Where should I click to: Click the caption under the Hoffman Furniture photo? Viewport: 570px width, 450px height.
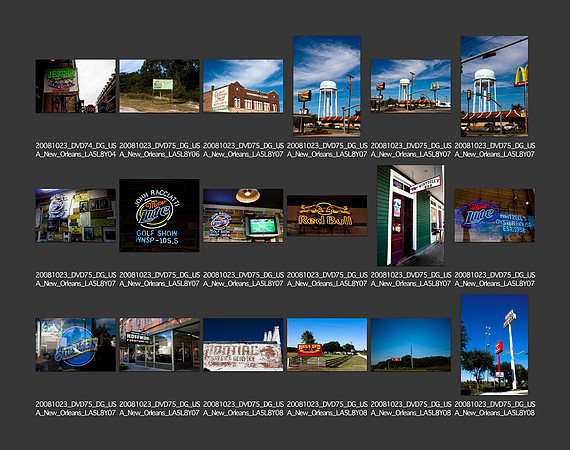[x=159, y=409]
